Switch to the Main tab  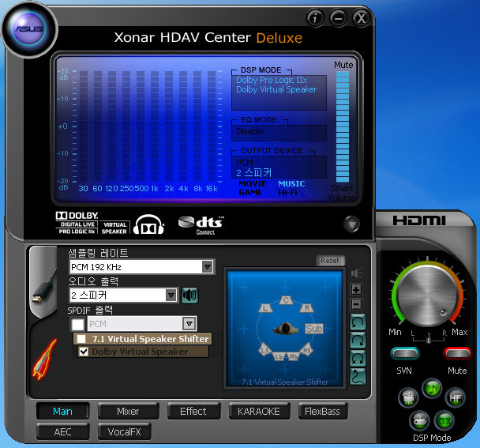click(x=62, y=411)
